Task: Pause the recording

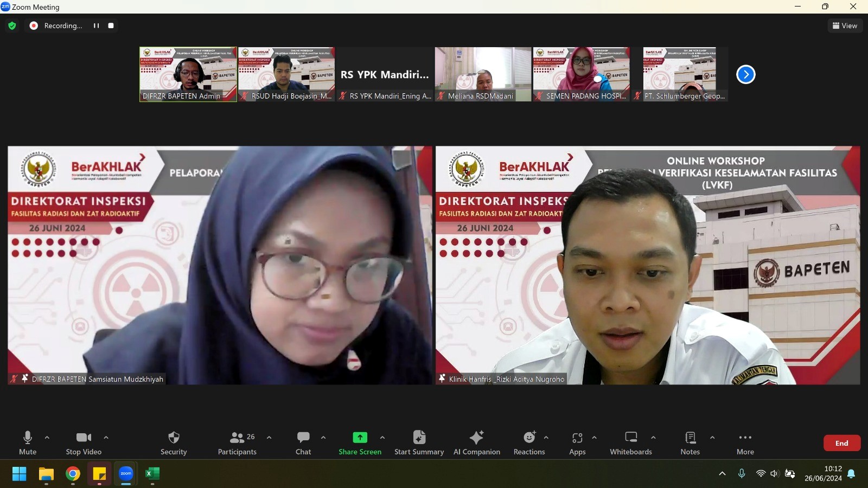Action: coord(96,25)
